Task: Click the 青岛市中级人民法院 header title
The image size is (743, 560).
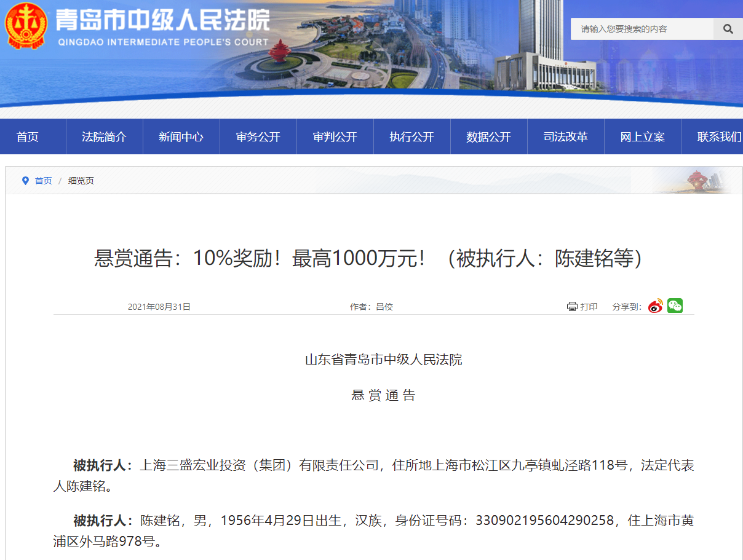Action: click(x=163, y=21)
